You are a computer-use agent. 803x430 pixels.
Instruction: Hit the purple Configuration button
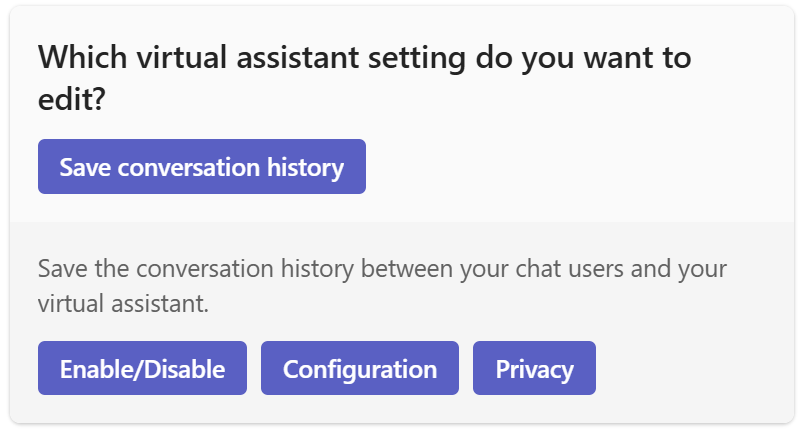pyautogui.click(x=359, y=368)
